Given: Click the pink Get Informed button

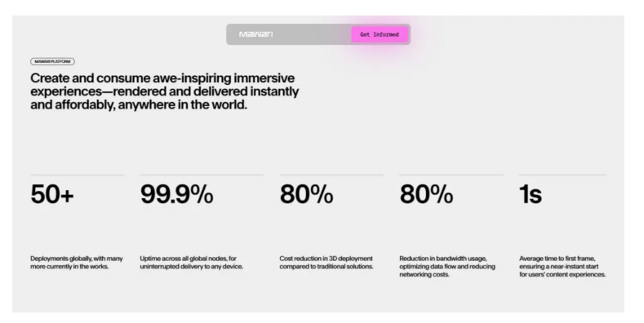Looking at the screenshot, I should point(380,34).
